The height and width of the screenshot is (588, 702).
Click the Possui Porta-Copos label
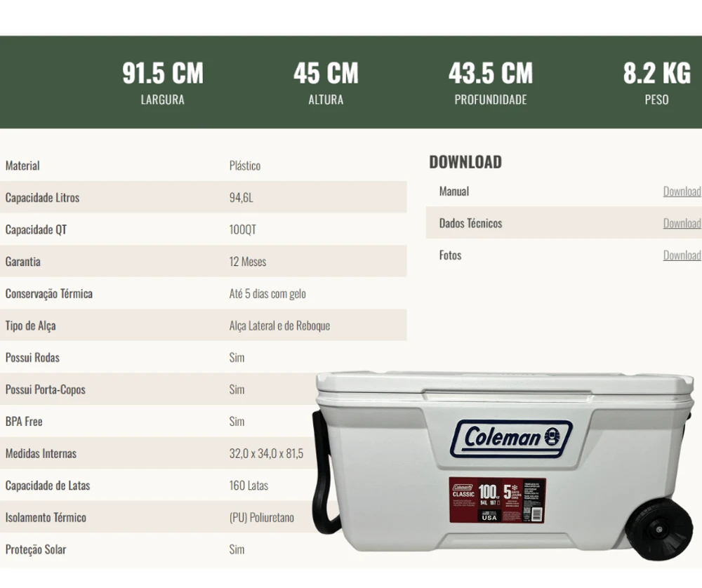tap(45, 389)
